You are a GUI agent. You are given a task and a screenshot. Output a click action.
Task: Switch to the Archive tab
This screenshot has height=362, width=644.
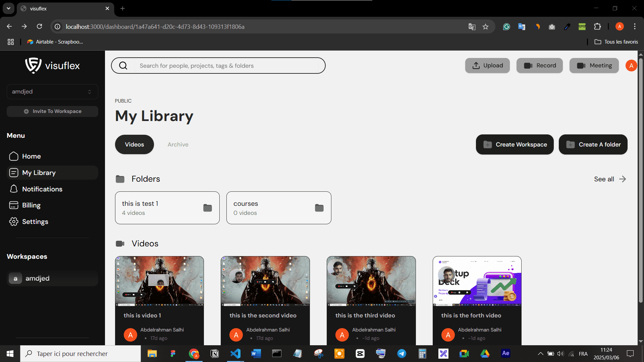click(x=177, y=144)
